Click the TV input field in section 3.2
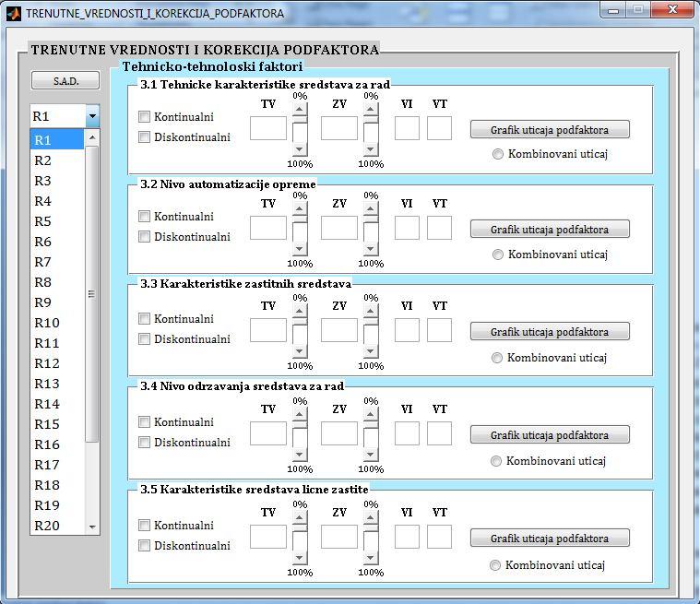Screen dimensions: 700x604 (268, 228)
